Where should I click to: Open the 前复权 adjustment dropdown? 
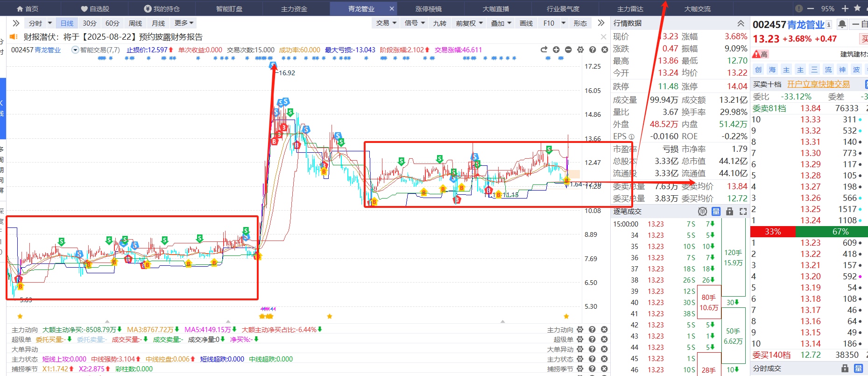pyautogui.click(x=469, y=23)
